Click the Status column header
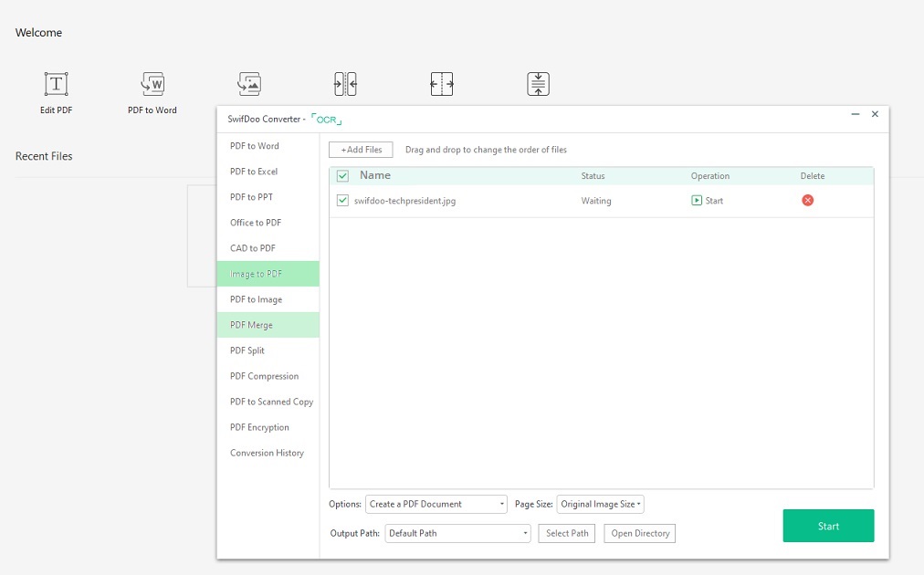The height and width of the screenshot is (575, 924). click(593, 175)
